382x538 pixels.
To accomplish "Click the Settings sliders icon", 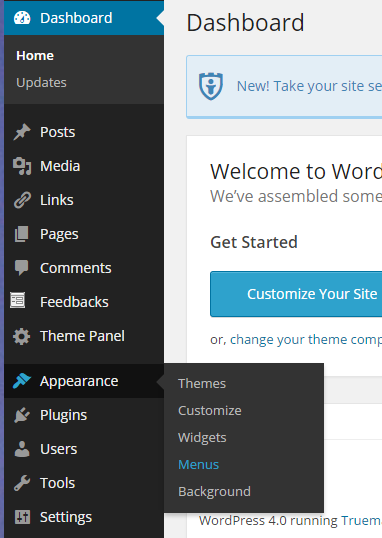I will (22, 517).
